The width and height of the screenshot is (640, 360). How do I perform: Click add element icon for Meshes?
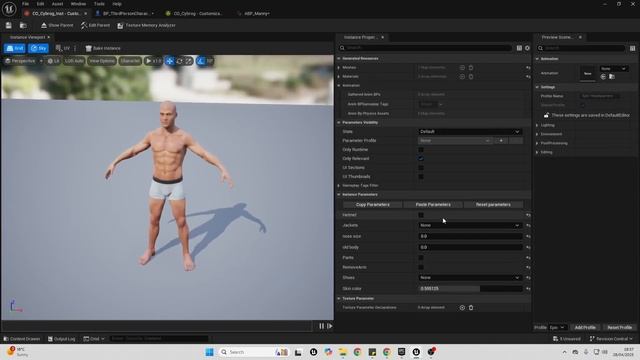pos(462,67)
